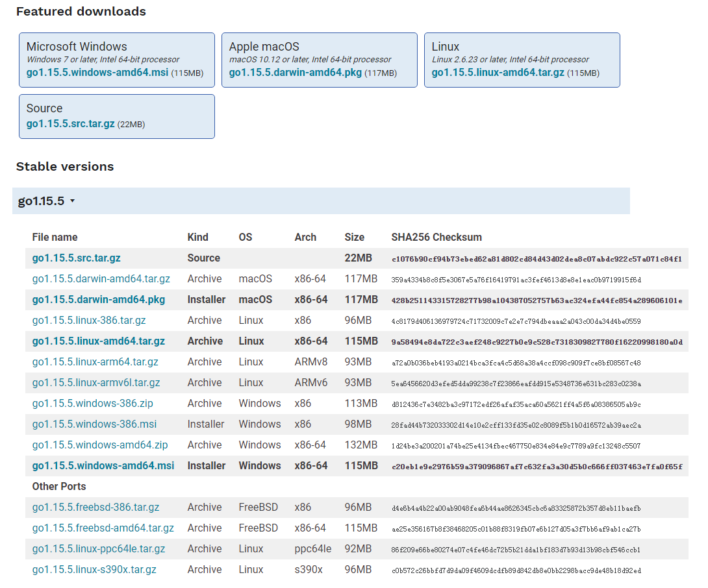The width and height of the screenshot is (708, 588).
Task: Download go1.15.5.linux-ppc64le.tar.gz archive
Action: coord(99,549)
